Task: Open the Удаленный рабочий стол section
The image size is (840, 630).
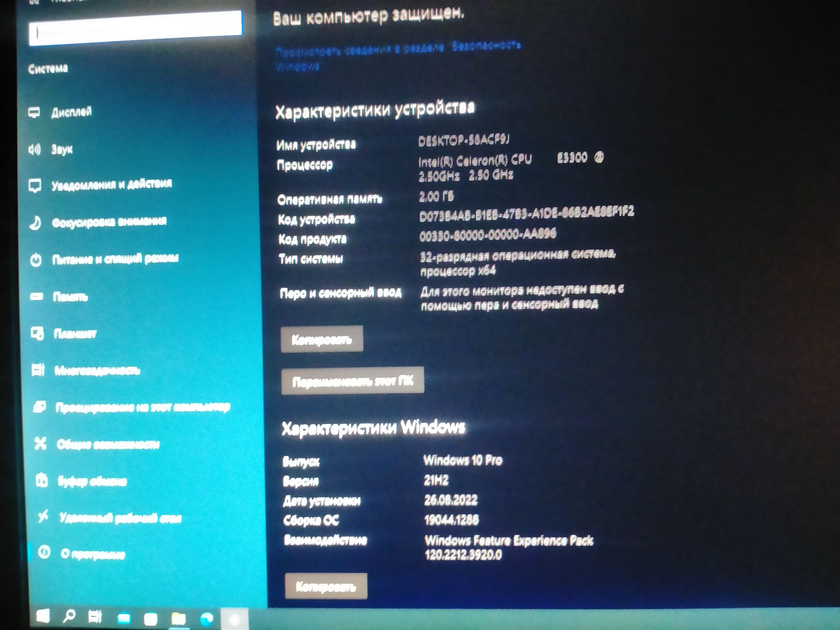Action: click(120, 518)
